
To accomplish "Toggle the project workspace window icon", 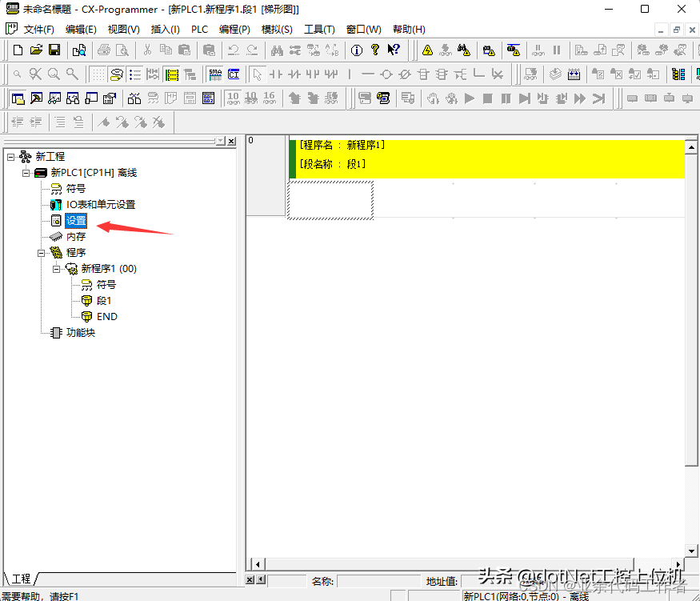I will pos(18,98).
